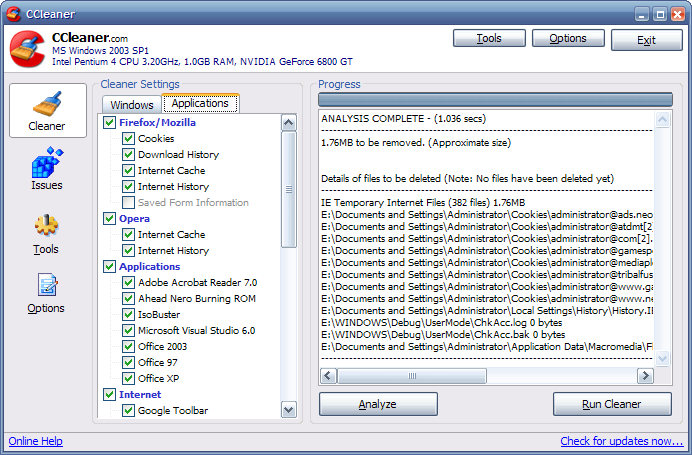Close the CCleaner window

(x=678, y=14)
